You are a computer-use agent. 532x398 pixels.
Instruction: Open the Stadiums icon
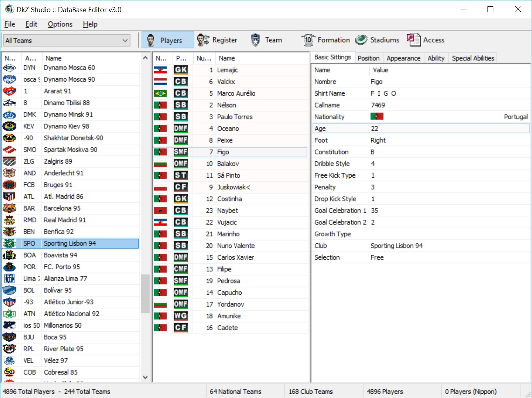pos(361,40)
